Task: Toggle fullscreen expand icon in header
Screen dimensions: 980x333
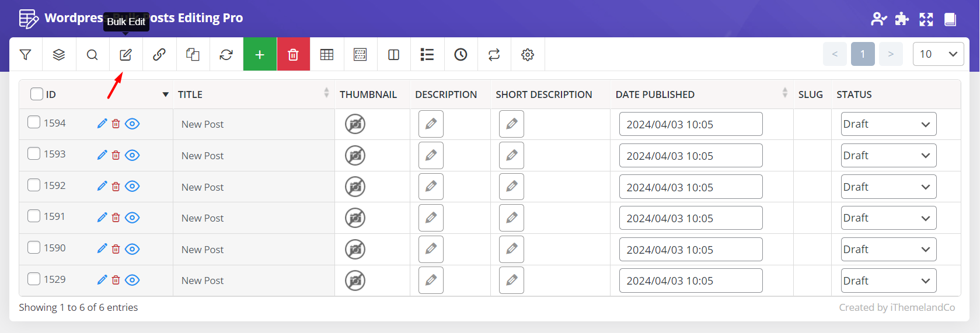Action: 926,19
